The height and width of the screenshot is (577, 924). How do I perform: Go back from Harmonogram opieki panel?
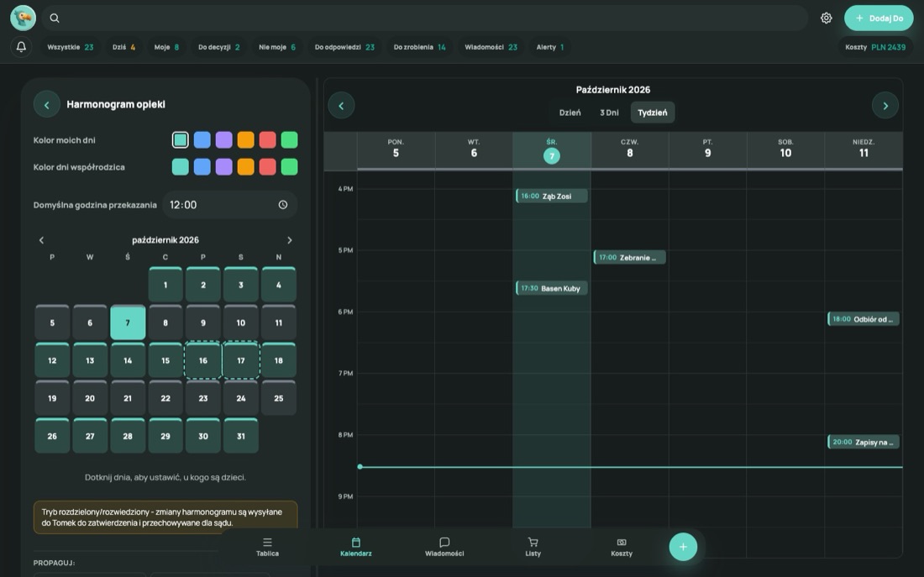coord(46,104)
